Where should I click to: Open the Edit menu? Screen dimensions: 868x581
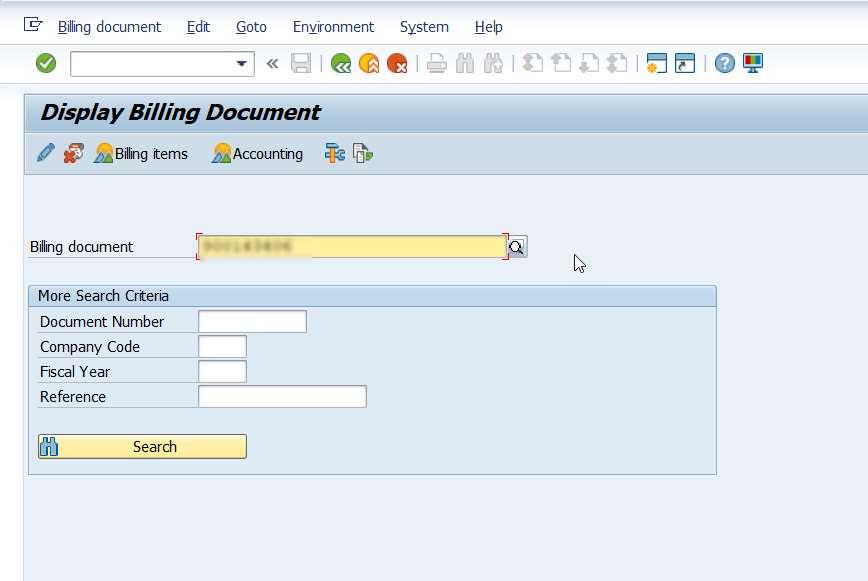pos(198,27)
